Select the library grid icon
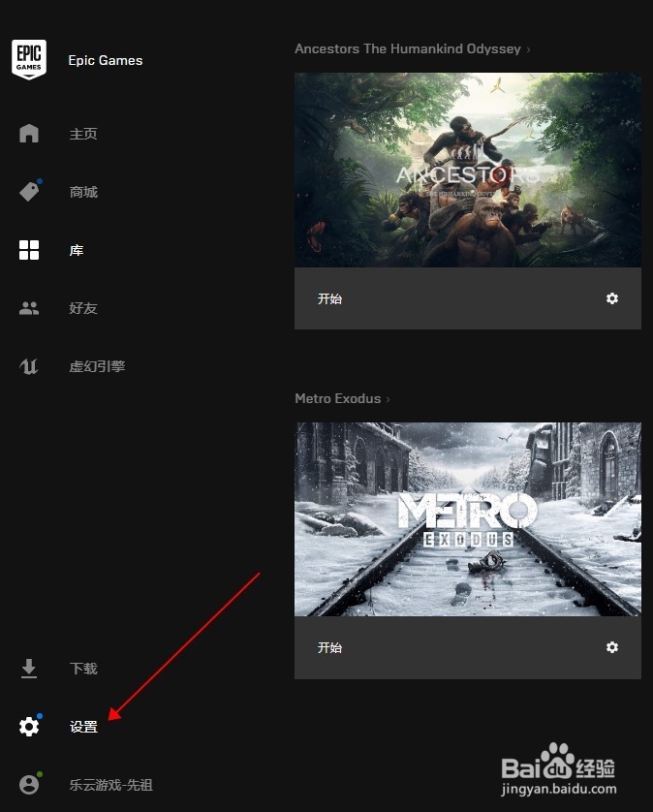The image size is (653, 812). [29, 250]
